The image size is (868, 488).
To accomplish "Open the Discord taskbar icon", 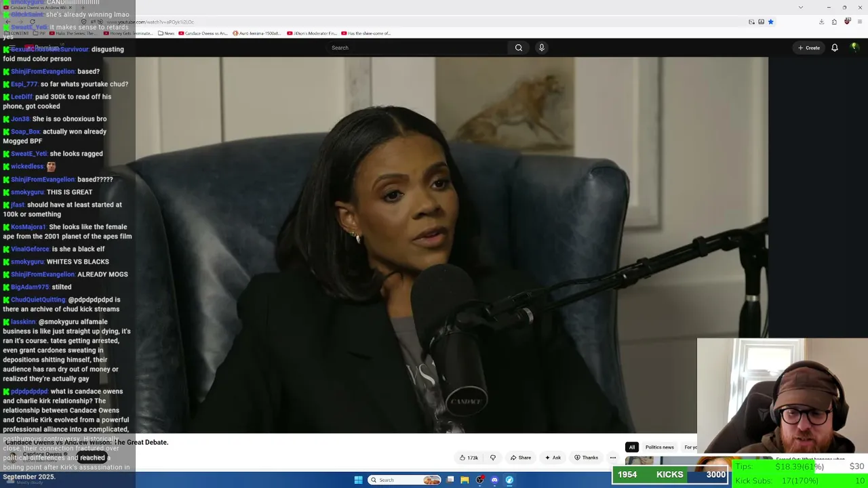I will (494, 480).
